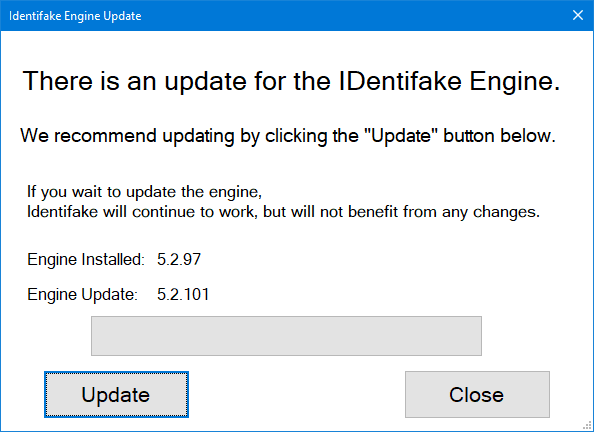
Task: Click the quoted "Update" word in the recommendation
Action: (x=401, y=136)
